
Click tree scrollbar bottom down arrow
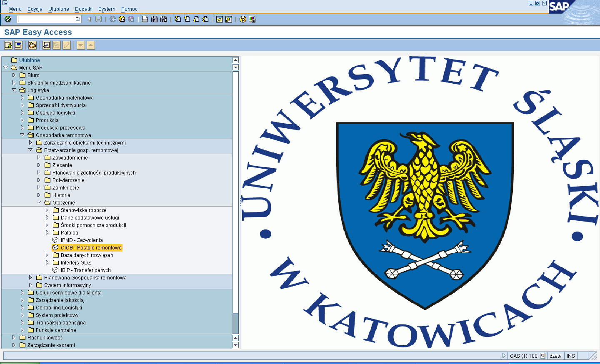click(x=235, y=345)
